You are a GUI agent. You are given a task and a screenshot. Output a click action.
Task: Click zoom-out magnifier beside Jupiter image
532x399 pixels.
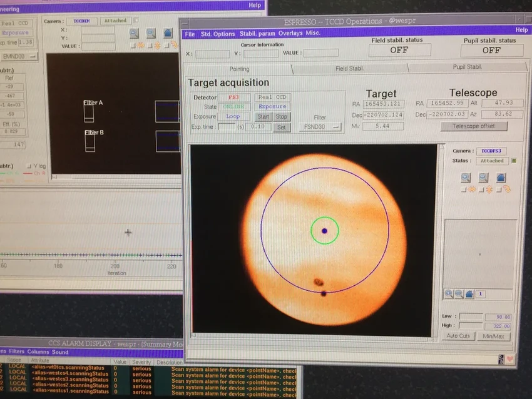(x=483, y=177)
